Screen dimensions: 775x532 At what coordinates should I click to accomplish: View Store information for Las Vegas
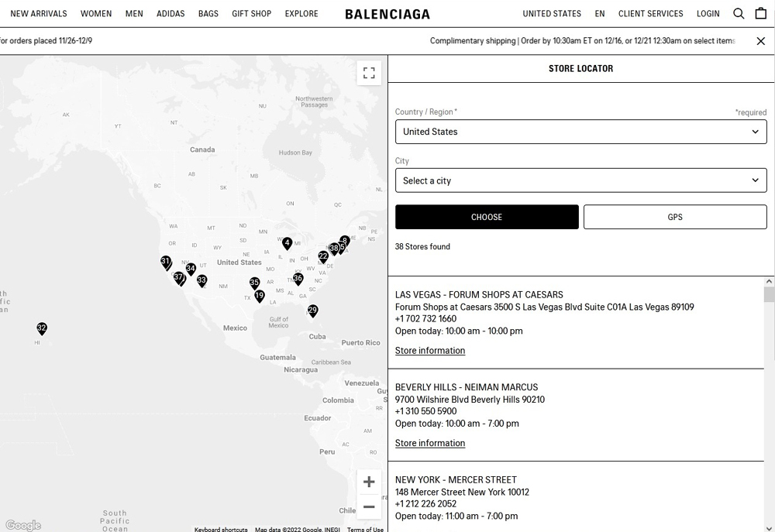point(430,351)
